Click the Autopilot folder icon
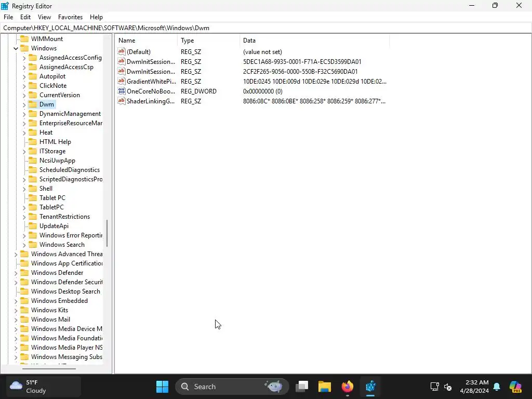The image size is (532, 399). click(33, 76)
